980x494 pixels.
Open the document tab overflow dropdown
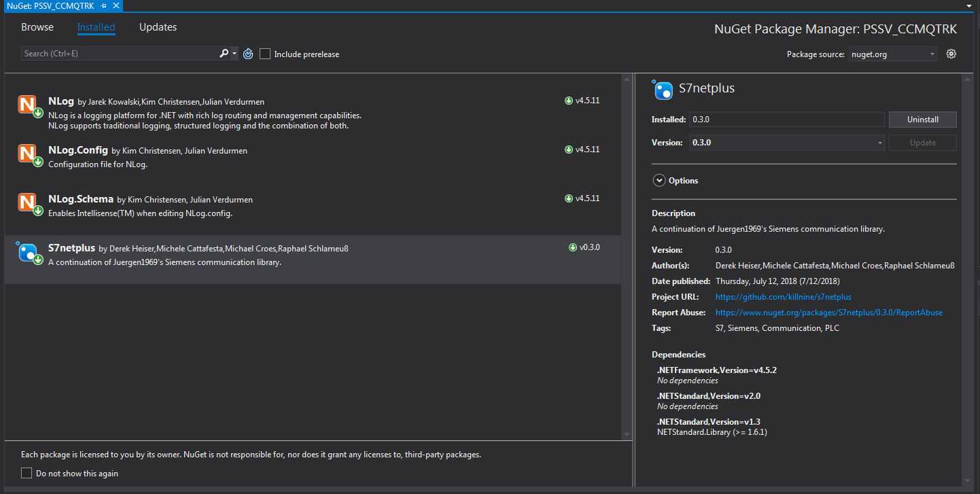tap(968, 5)
